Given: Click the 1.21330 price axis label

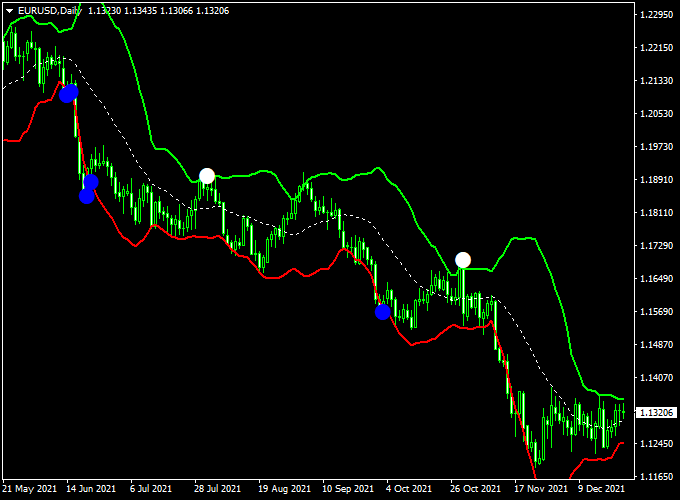Looking at the screenshot, I should pyautogui.click(x=657, y=81).
